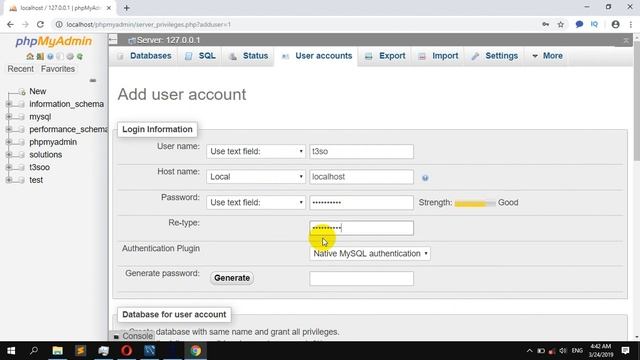Click the New database icon in tree

tap(22, 92)
